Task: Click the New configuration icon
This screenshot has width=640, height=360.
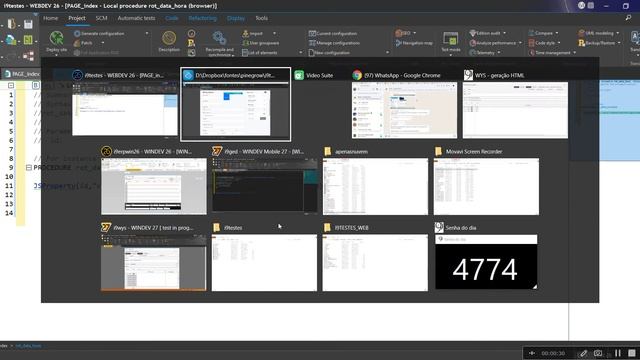Action: 311,53
